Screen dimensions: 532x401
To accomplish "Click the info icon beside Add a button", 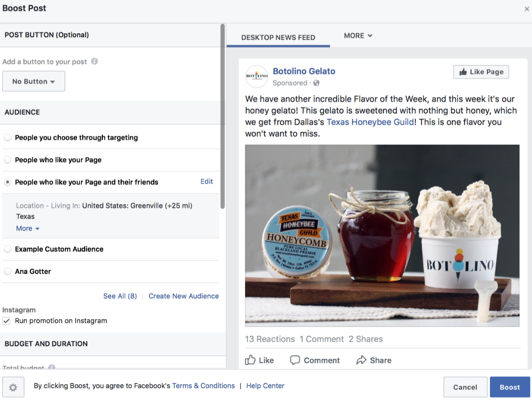I will (x=94, y=61).
